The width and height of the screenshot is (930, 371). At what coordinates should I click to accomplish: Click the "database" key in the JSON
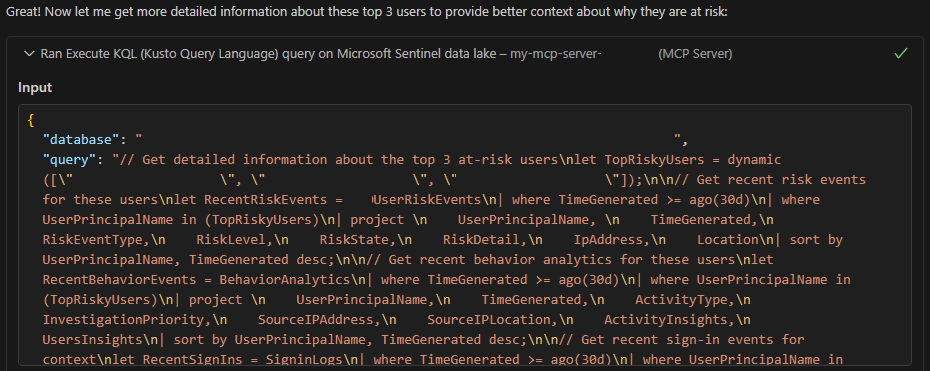(82, 140)
